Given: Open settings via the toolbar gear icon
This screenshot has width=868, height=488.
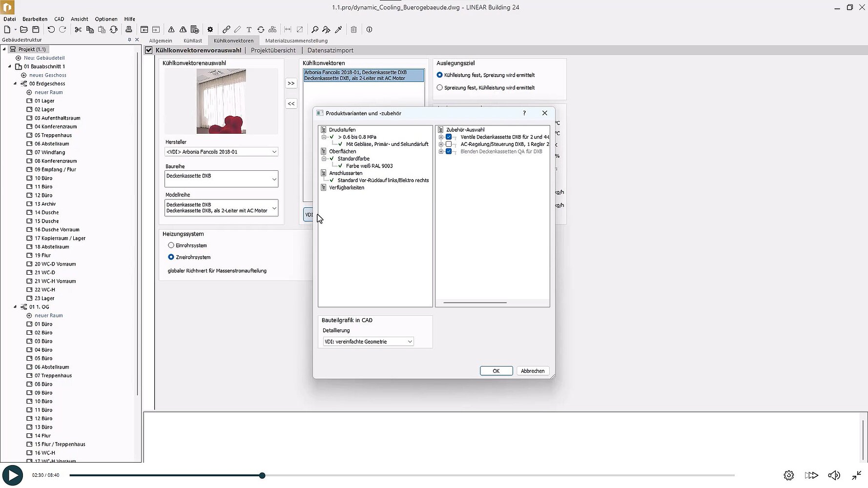Looking at the screenshot, I should (x=210, y=30).
